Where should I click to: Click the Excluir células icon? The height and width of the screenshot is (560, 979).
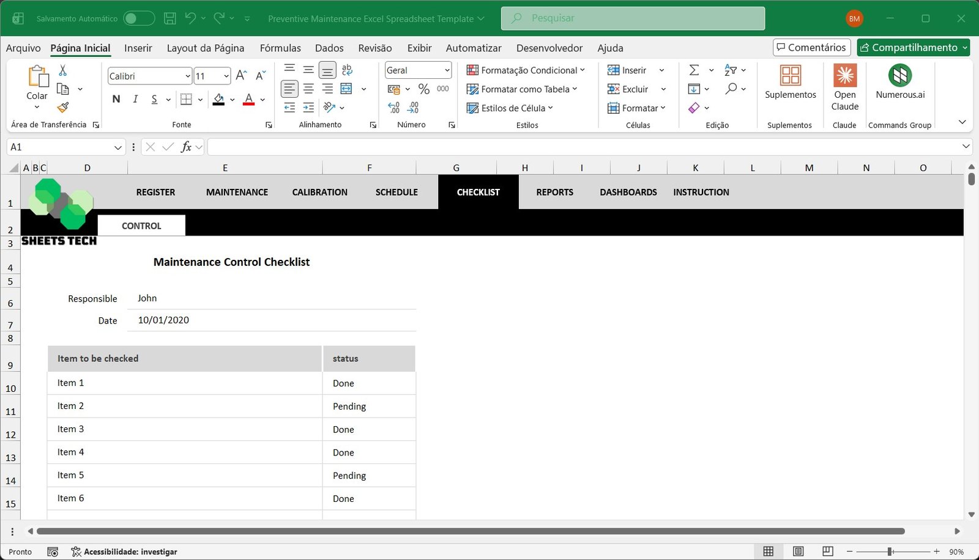coord(614,89)
